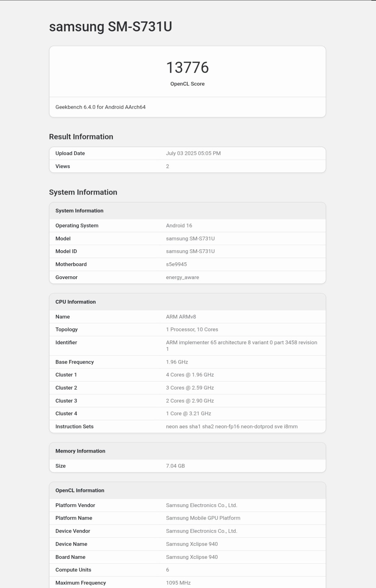Click the Instruction Sets value
The image size is (376, 588).
232,427
